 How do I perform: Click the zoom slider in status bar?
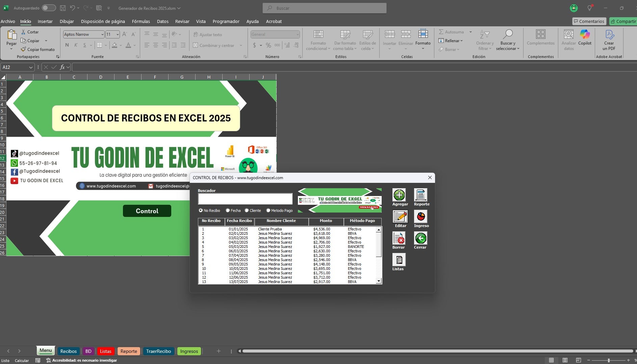(x=609, y=360)
